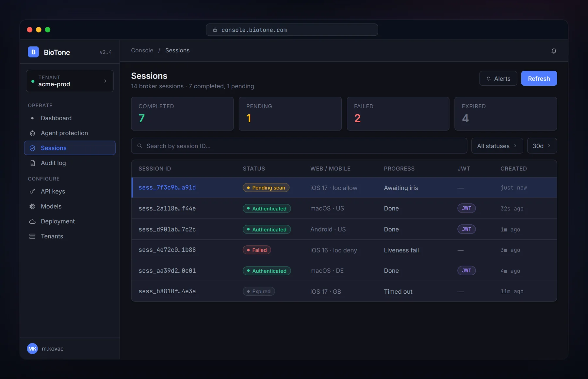Image resolution: width=588 pixels, height=379 pixels.
Task: Click the API keys key icon
Action: 32,191
